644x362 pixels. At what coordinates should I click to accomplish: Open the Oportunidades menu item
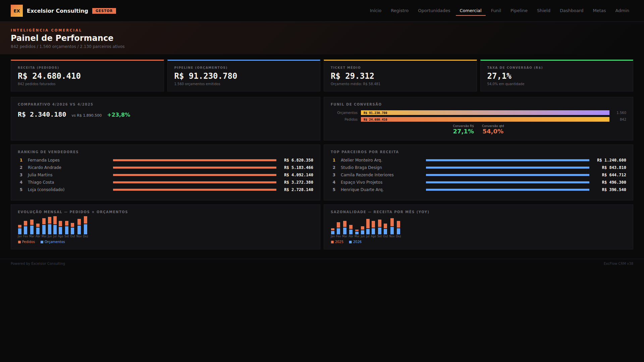point(434,11)
